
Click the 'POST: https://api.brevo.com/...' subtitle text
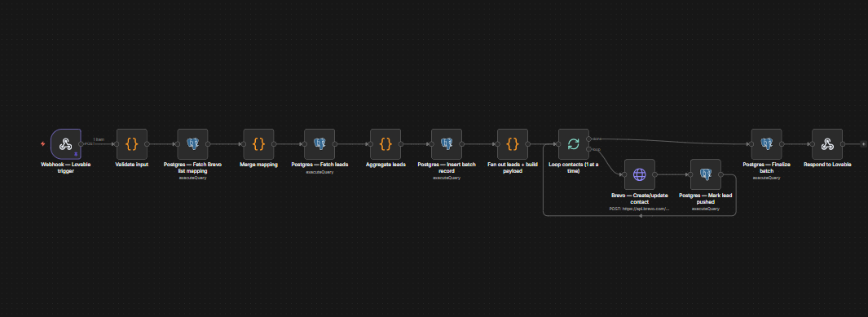click(x=639, y=209)
